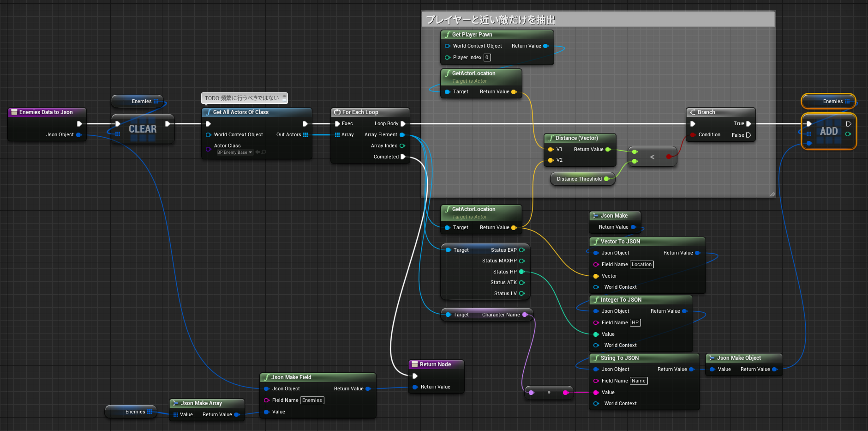Screen dimensions: 868x431
Task: Click the Json Make Field node header
Action: click(317, 377)
